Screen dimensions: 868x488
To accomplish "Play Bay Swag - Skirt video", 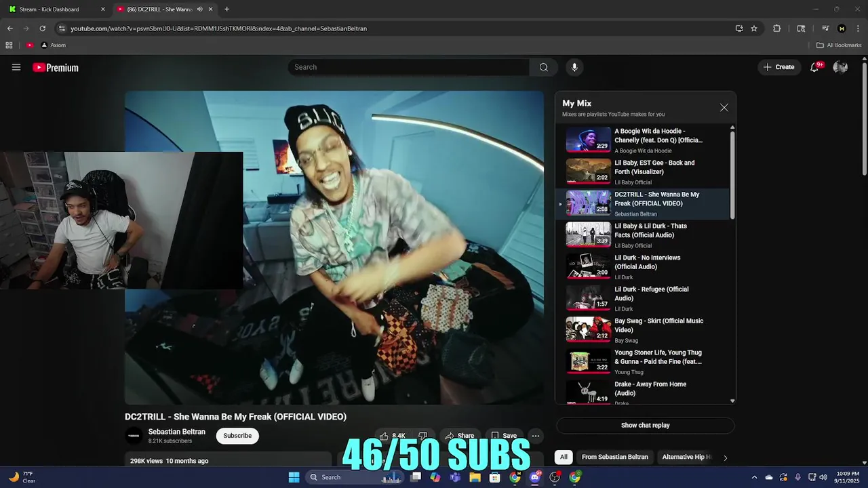I will (x=642, y=330).
